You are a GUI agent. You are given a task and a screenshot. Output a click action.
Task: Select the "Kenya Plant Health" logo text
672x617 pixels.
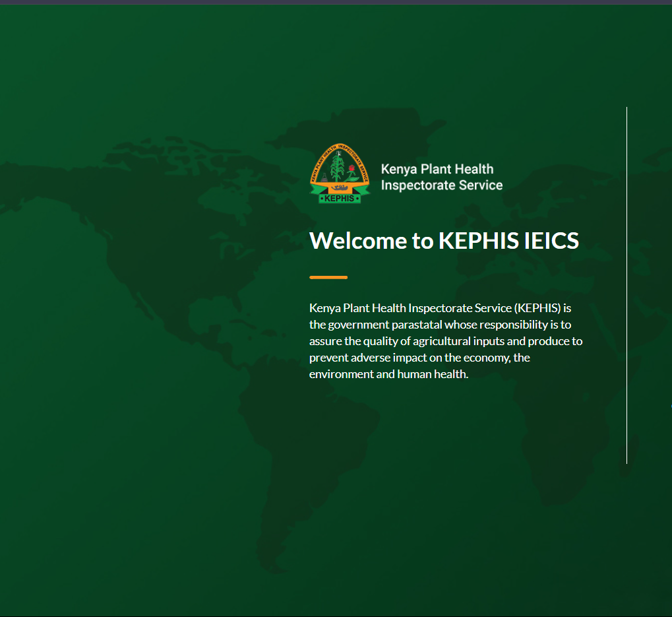[x=437, y=169]
